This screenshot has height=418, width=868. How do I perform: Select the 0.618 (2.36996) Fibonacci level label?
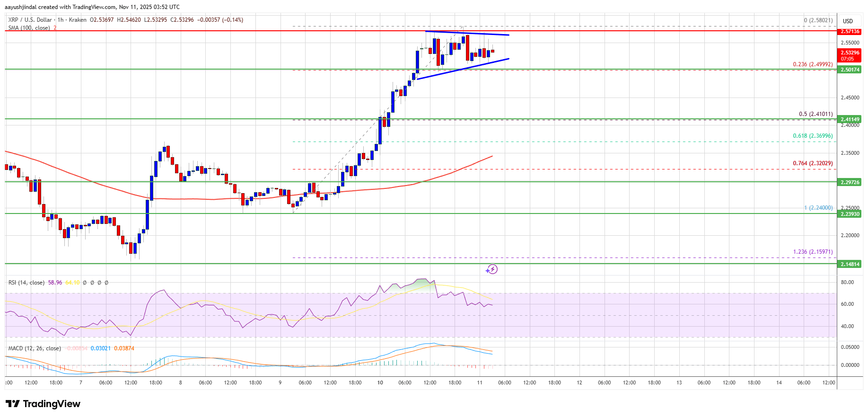(x=813, y=136)
